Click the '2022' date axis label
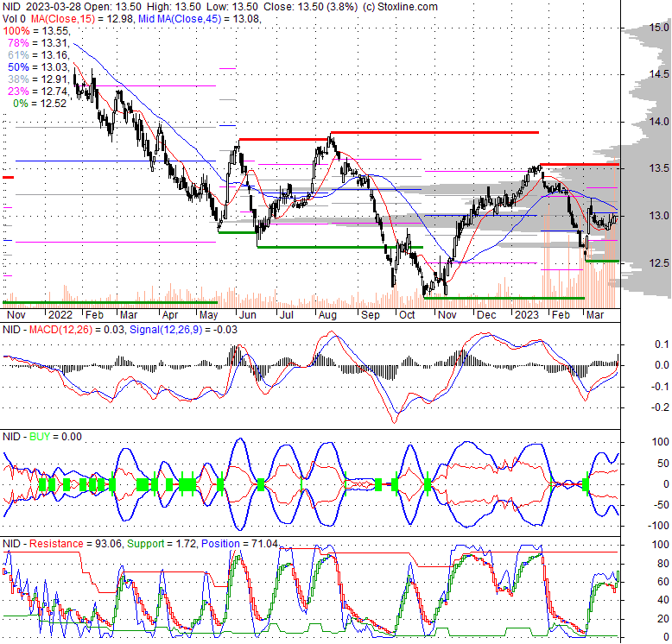672x644 pixels. [x=60, y=315]
